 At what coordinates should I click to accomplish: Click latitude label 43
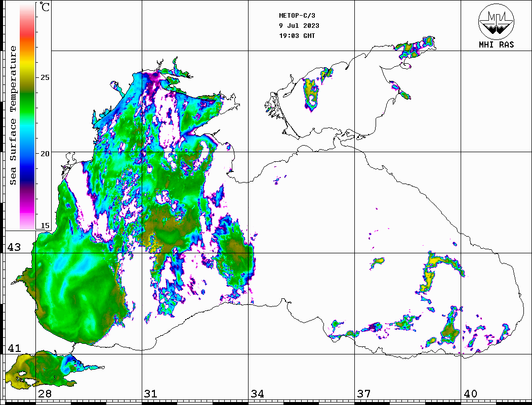pyautogui.click(x=14, y=247)
